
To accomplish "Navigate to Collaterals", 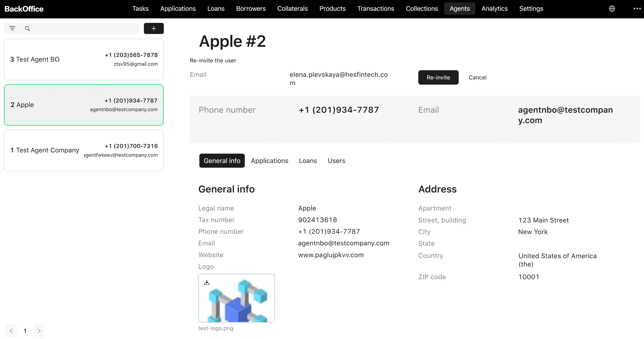I will pos(292,9).
